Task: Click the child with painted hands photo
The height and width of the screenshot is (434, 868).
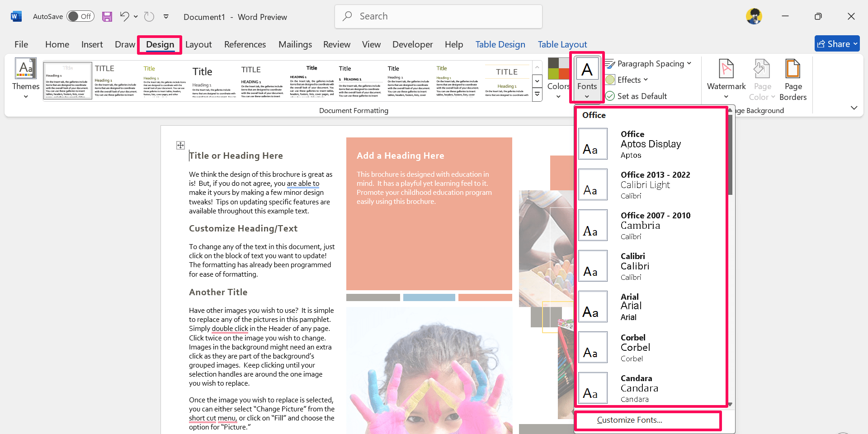Action: pyautogui.click(x=429, y=371)
